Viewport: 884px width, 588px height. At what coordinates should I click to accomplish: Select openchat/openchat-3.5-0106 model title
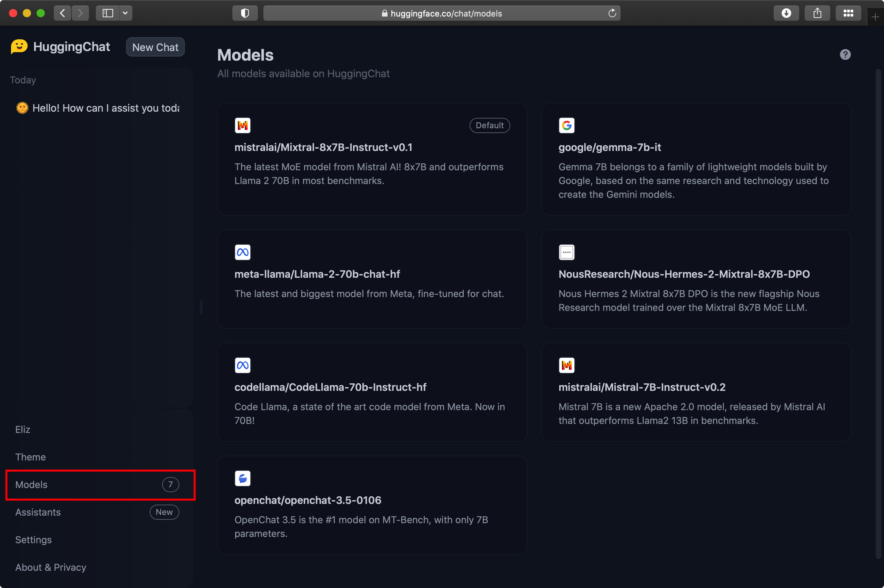[x=308, y=500]
